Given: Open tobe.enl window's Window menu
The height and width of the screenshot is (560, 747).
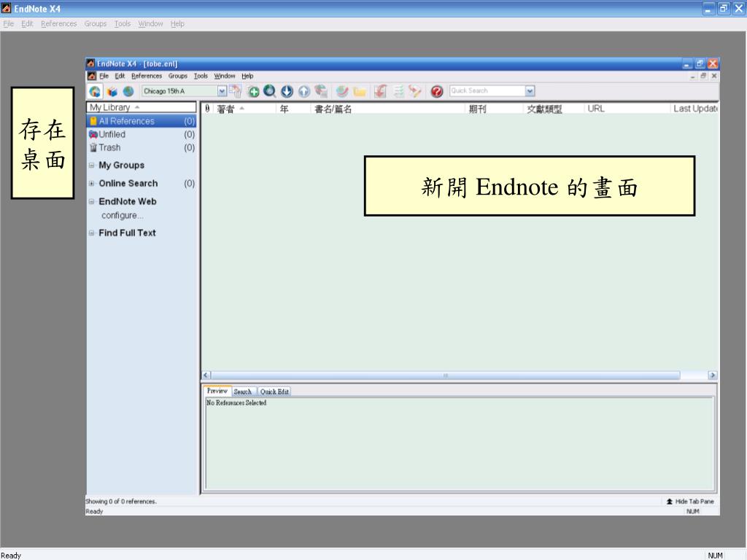Looking at the screenshot, I should [x=225, y=76].
